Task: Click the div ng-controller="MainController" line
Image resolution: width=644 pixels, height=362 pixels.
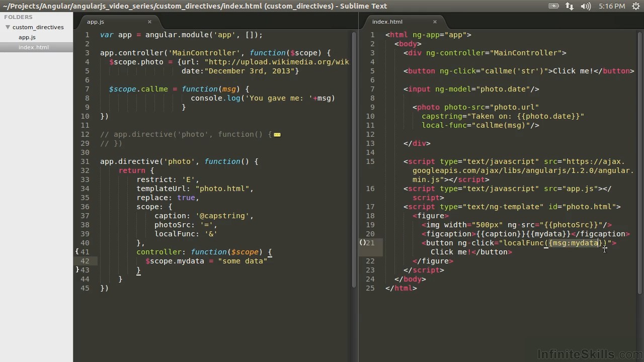Action: 485,53
